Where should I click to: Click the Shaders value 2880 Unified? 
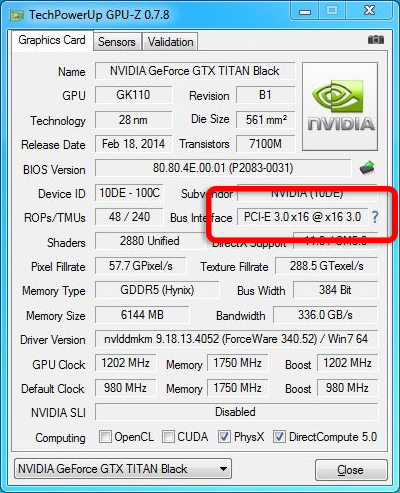click(x=150, y=241)
